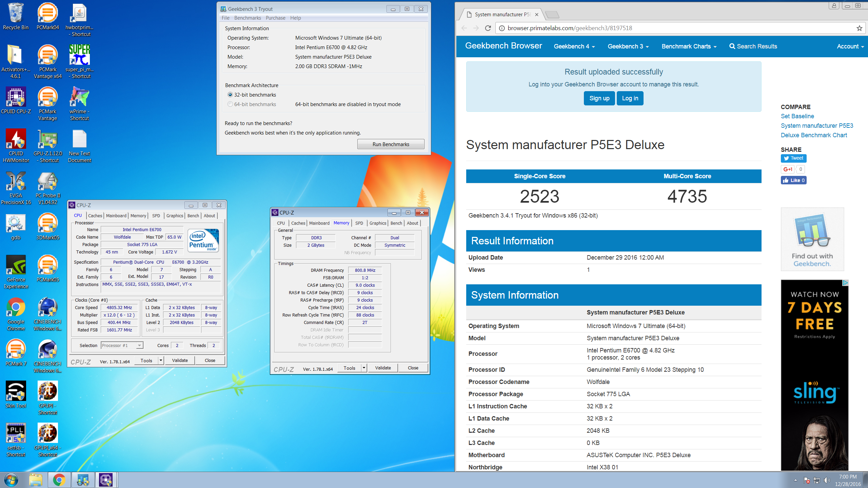Click Close in the Memory CPU-Z window

coord(413,368)
